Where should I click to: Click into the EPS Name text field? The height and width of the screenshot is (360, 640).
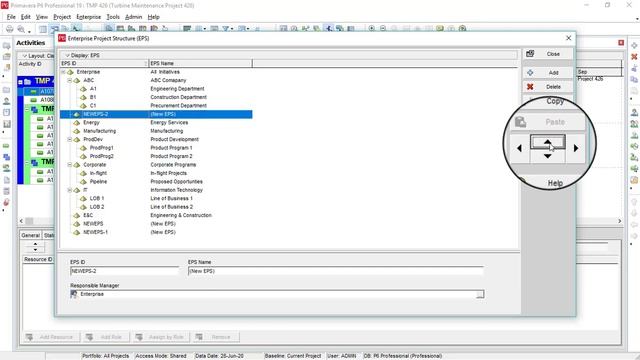tap(336, 271)
